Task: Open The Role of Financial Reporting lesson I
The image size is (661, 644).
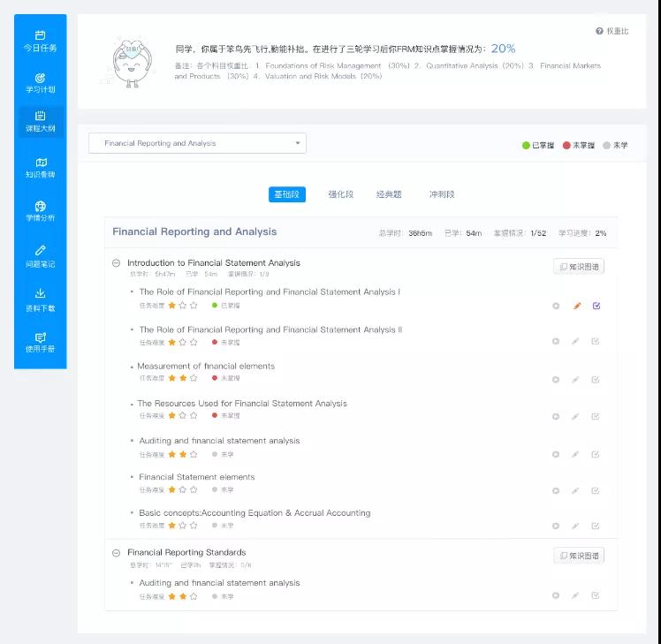Action: click(x=270, y=292)
